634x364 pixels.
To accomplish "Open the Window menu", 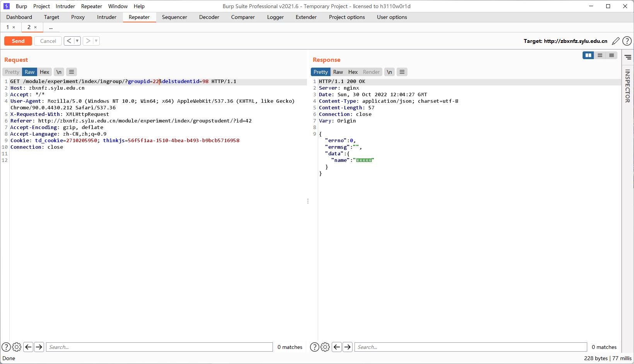I will point(118,6).
